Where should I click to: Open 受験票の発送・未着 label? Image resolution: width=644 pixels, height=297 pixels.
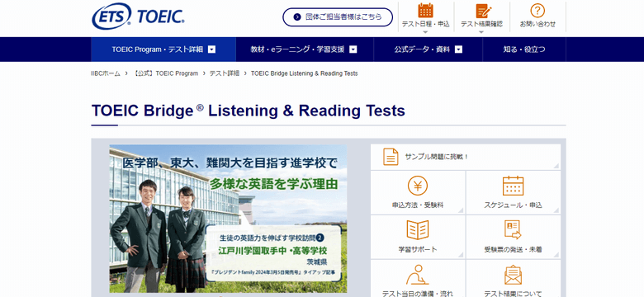(513, 249)
